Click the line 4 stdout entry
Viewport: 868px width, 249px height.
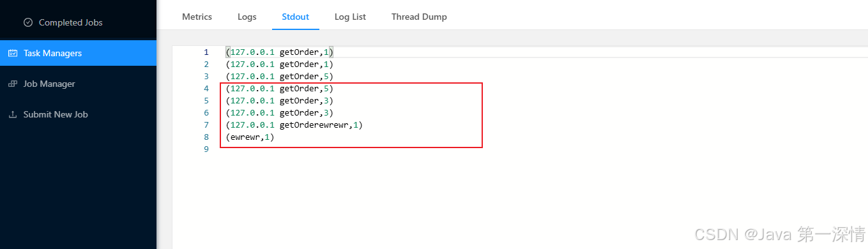(x=279, y=88)
